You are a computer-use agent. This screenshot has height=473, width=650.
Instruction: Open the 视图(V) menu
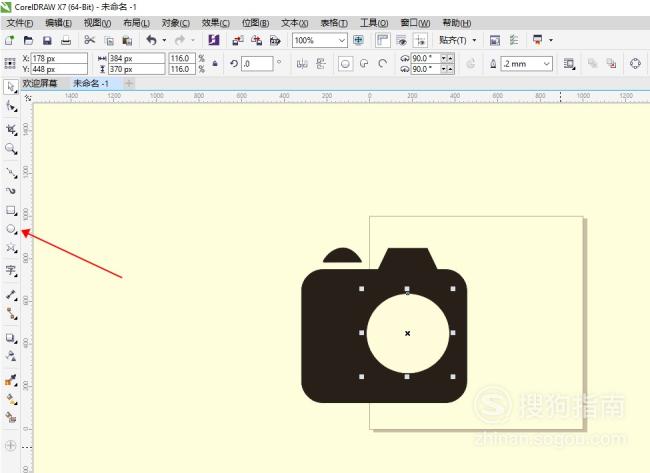click(x=97, y=23)
